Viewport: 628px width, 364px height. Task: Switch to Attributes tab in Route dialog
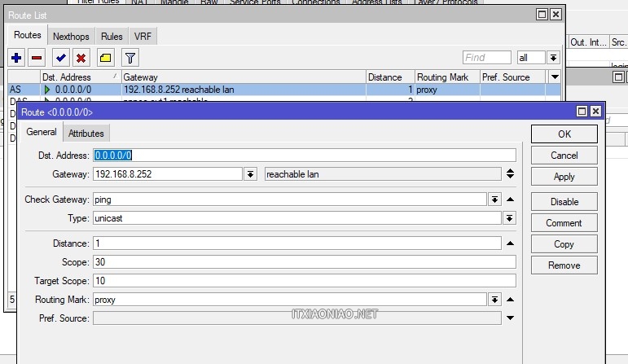coord(86,134)
